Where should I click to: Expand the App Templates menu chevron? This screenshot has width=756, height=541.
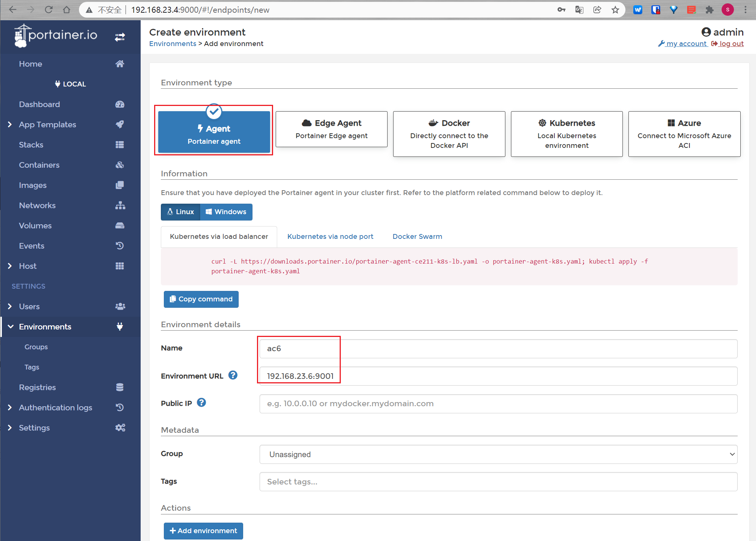tap(10, 125)
